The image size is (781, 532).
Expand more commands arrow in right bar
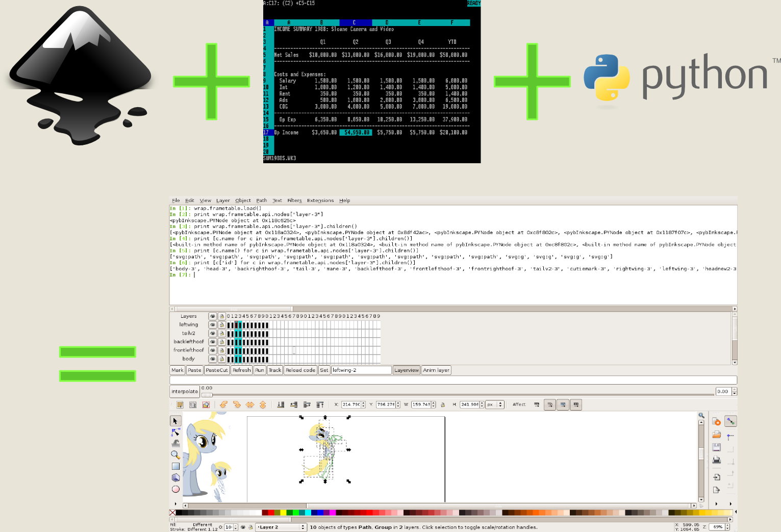coord(717,504)
